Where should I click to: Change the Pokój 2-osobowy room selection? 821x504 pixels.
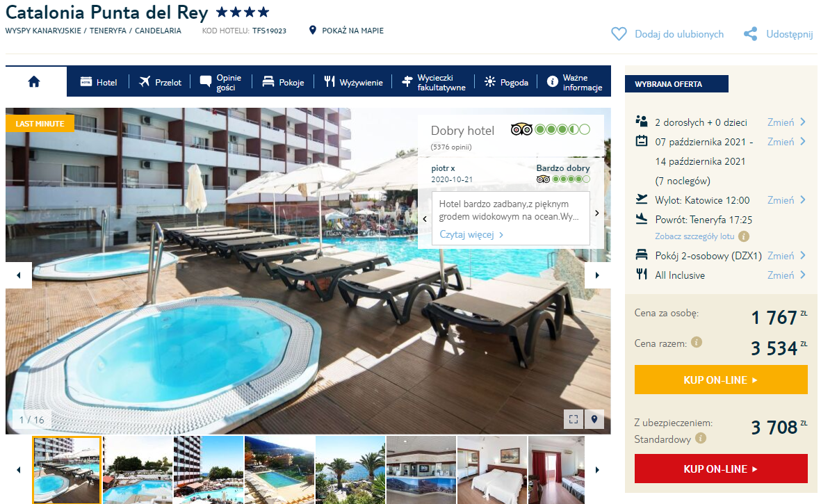(x=786, y=256)
